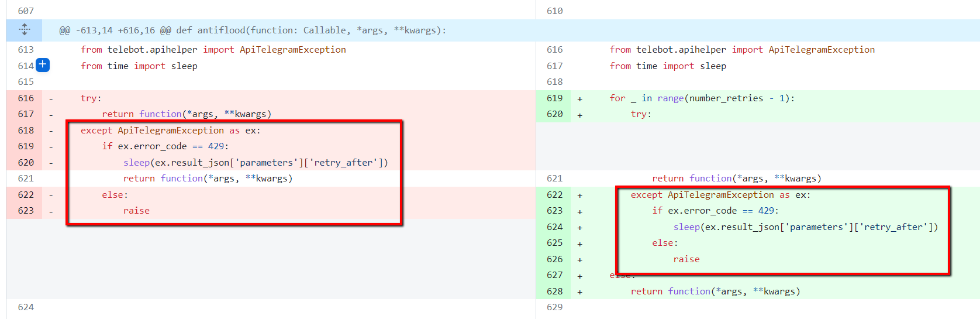
Task: Click right 'from telebot.apihelper import' line 616
Action: tap(743, 50)
